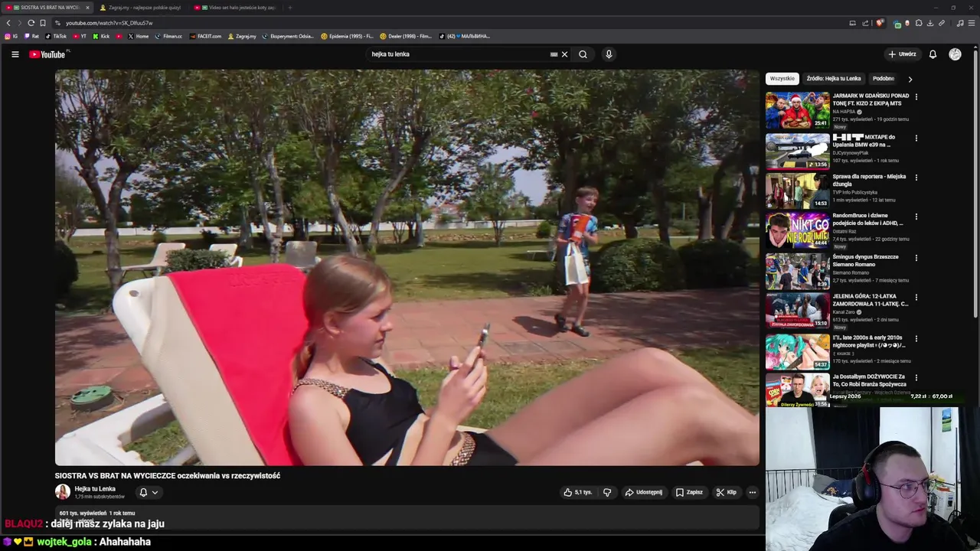
Task: Open options for MIXTAPE do Upalania BMW video
Action: click(916, 139)
